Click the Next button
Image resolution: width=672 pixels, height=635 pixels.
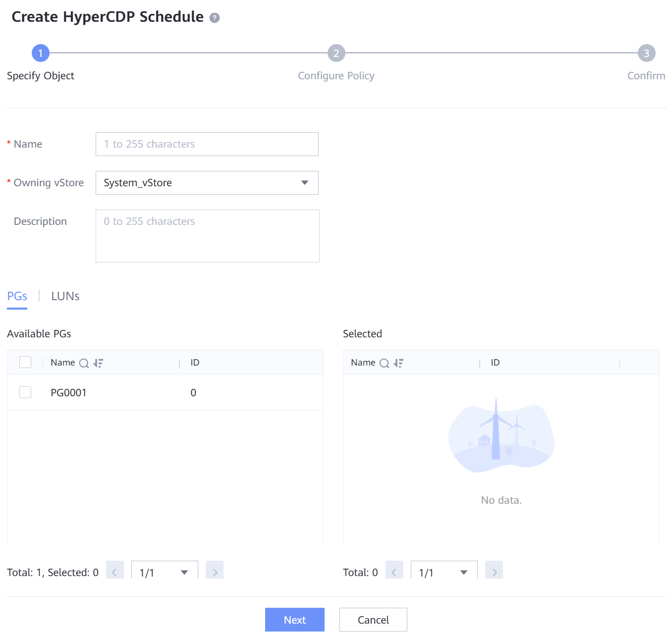coord(294,620)
